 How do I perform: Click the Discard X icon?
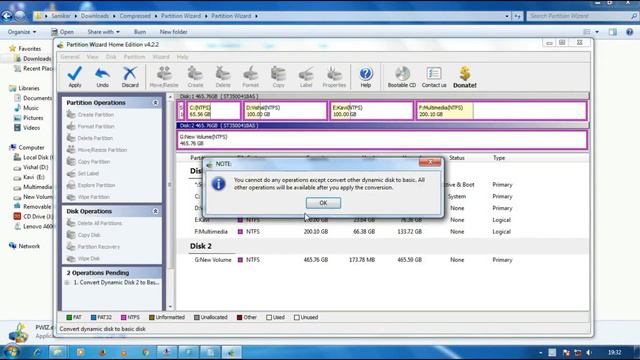coord(130,74)
